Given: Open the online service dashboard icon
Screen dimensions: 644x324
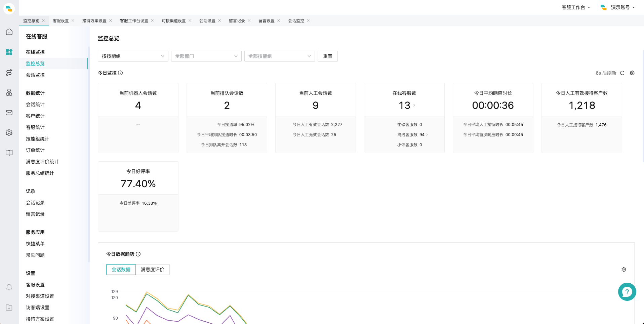Looking at the screenshot, I should tap(9, 52).
